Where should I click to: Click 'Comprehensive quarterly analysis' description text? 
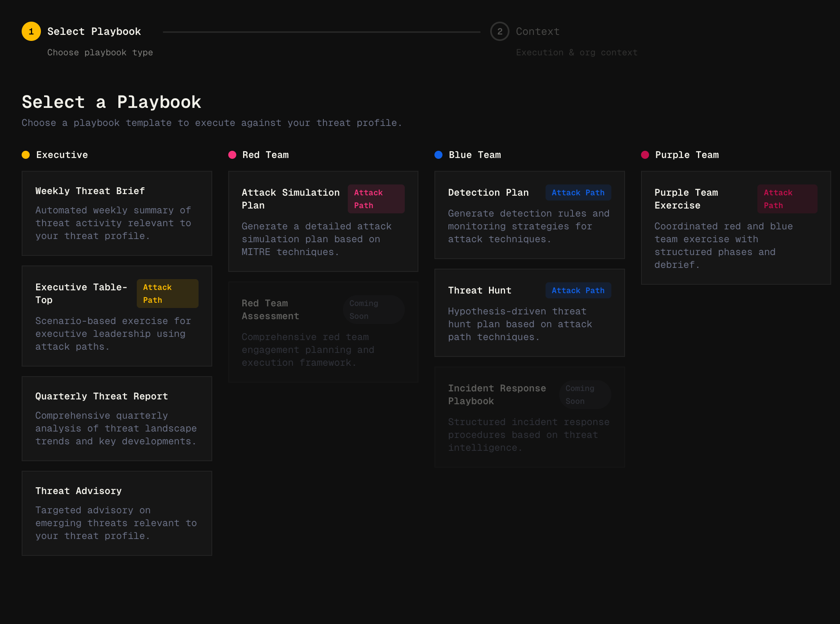tap(116, 428)
